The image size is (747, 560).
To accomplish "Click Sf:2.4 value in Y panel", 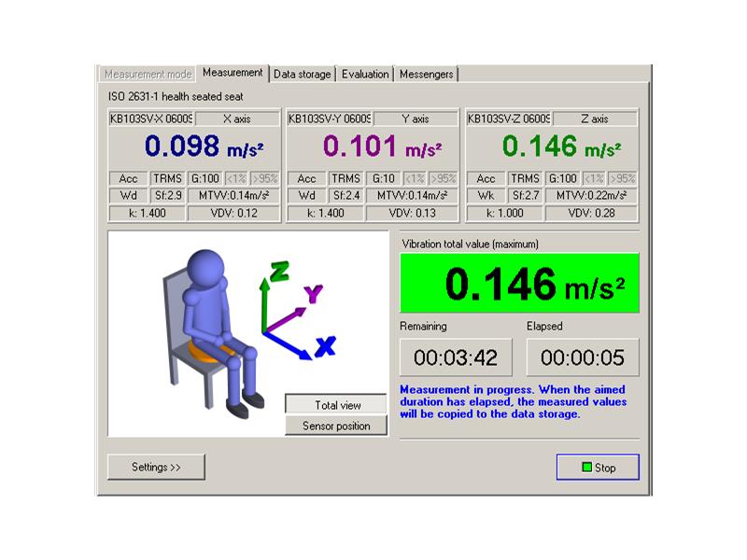I will click(346, 196).
